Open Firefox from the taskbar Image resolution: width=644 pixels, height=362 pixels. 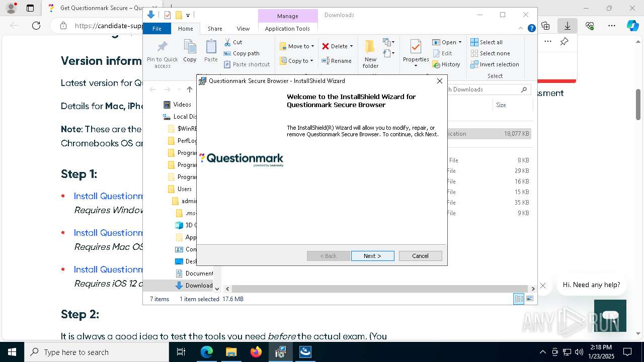tap(256, 352)
